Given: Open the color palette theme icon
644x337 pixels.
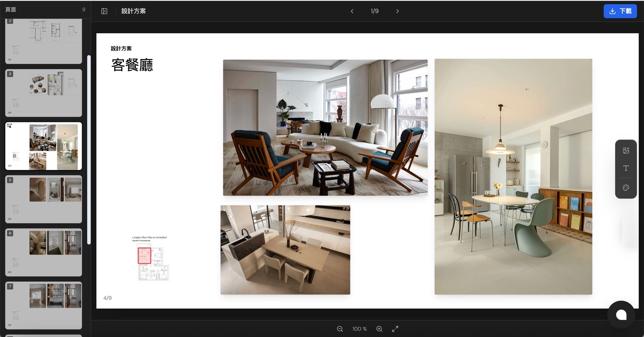Looking at the screenshot, I should (626, 188).
